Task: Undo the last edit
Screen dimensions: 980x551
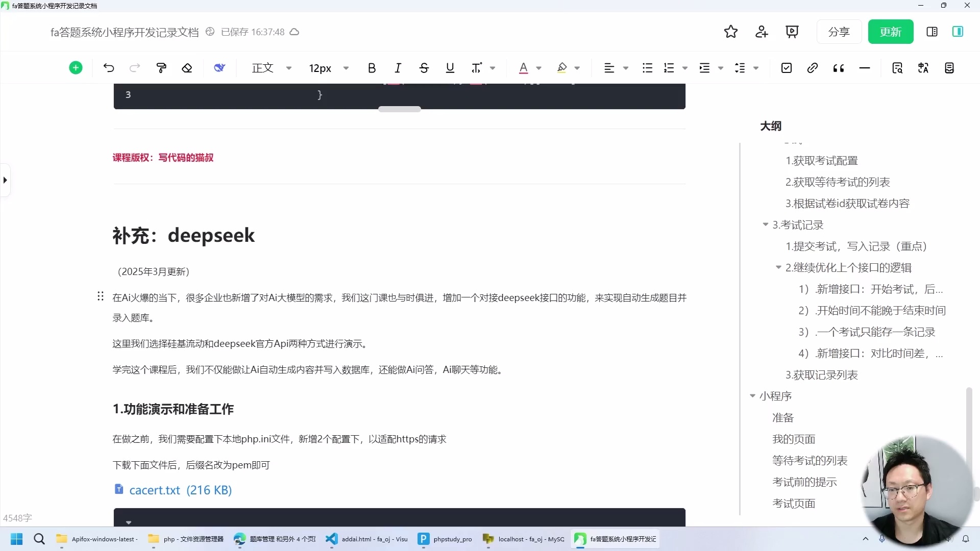Action: point(109,68)
